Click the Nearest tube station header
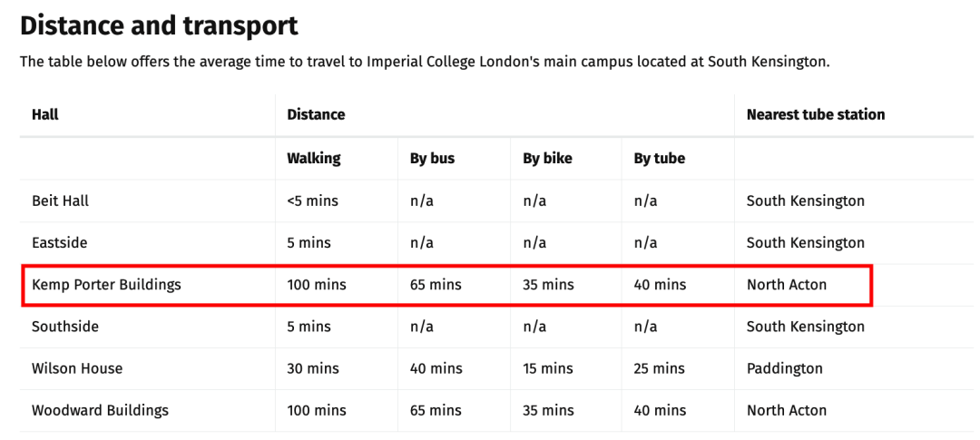The image size is (980, 440). [x=816, y=115]
